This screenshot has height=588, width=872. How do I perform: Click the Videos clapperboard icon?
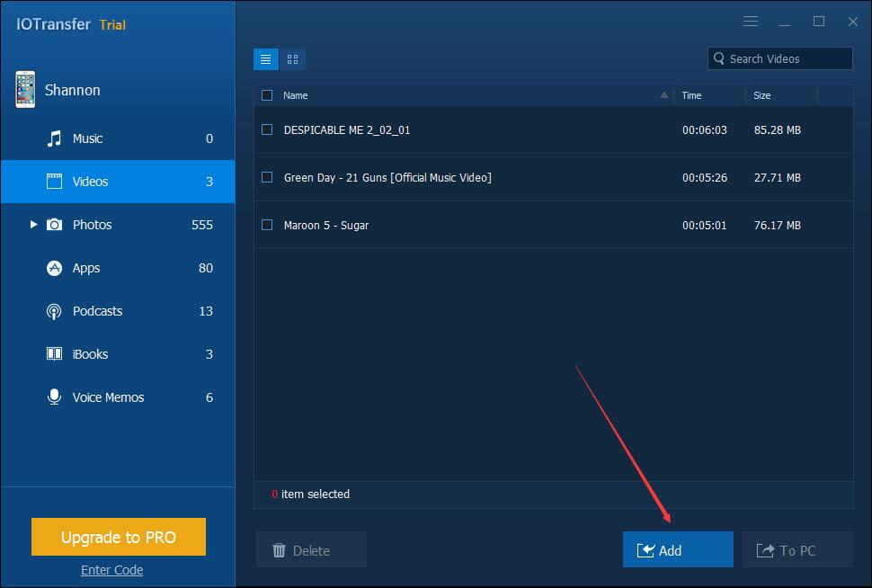[x=54, y=182]
